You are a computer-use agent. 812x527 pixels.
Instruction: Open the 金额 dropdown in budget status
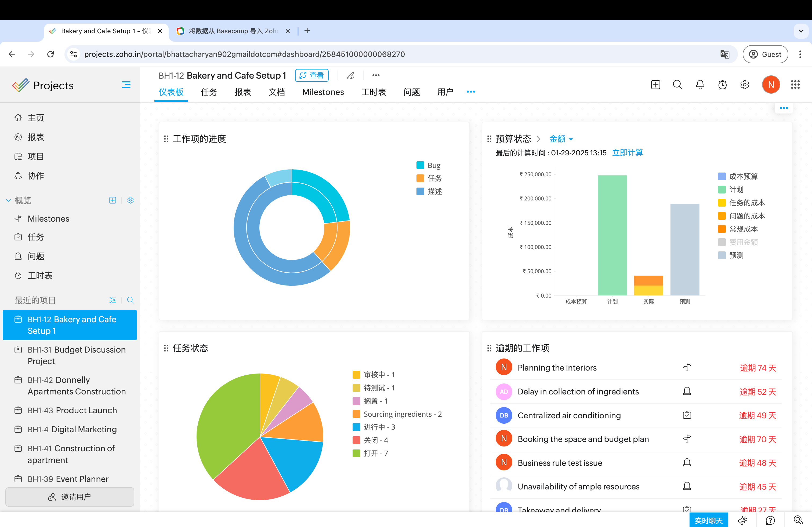tap(561, 139)
